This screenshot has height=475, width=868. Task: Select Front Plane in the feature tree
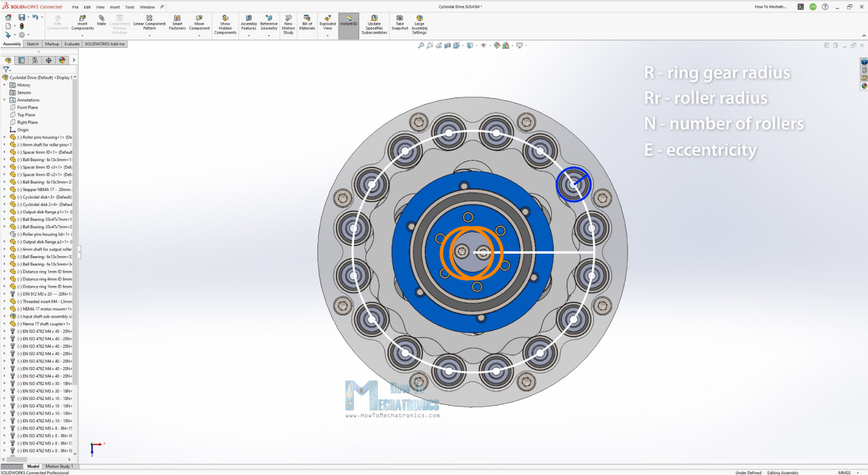point(27,107)
